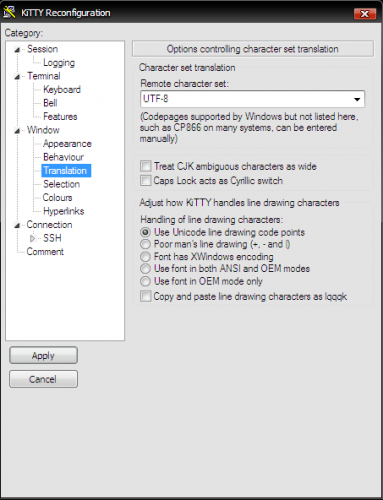Click the Apply button

43,355
